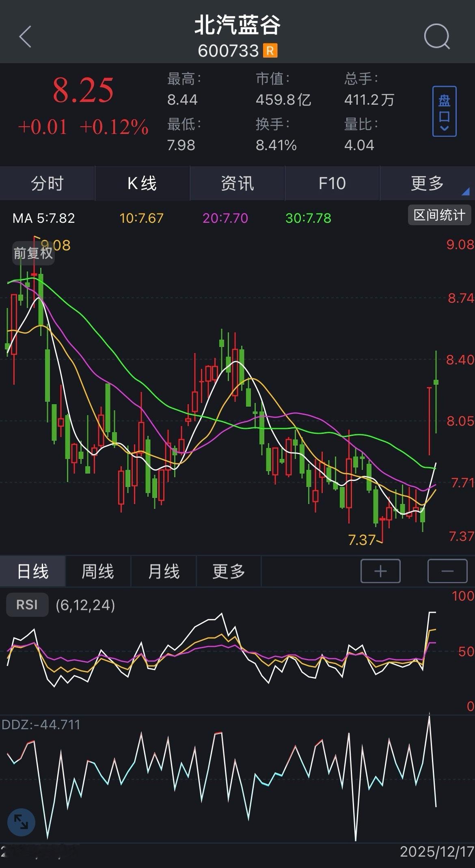The width and height of the screenshot is (475, 868).
Task: Tap the 换手 value 8.41%
Action: 276,145
